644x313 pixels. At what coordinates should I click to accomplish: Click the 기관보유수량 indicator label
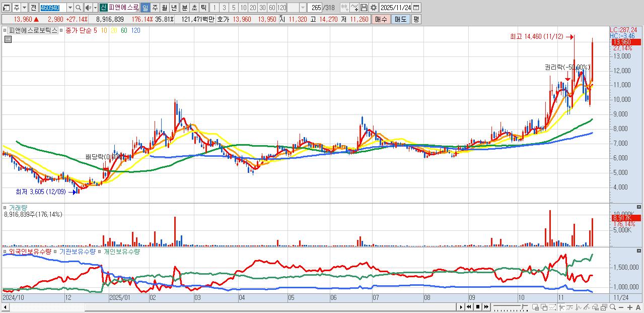78,251
